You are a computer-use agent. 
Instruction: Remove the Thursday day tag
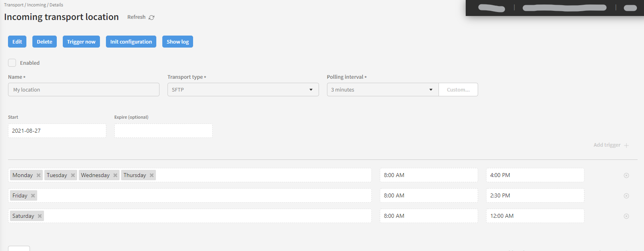click(152, 175)
